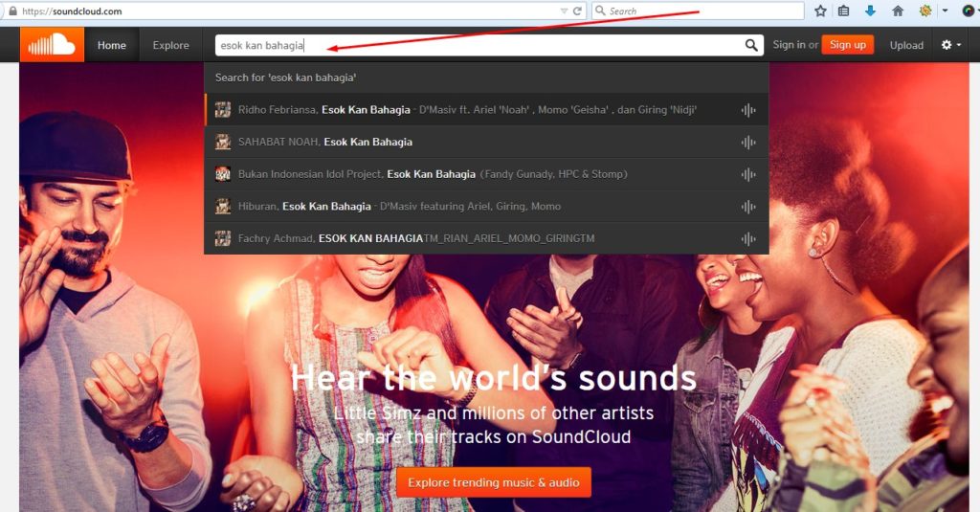The image size is (980, 512).
Task: Click waveform icon on Bukan Indonesian Idol row
Action: tap(748, 175)
